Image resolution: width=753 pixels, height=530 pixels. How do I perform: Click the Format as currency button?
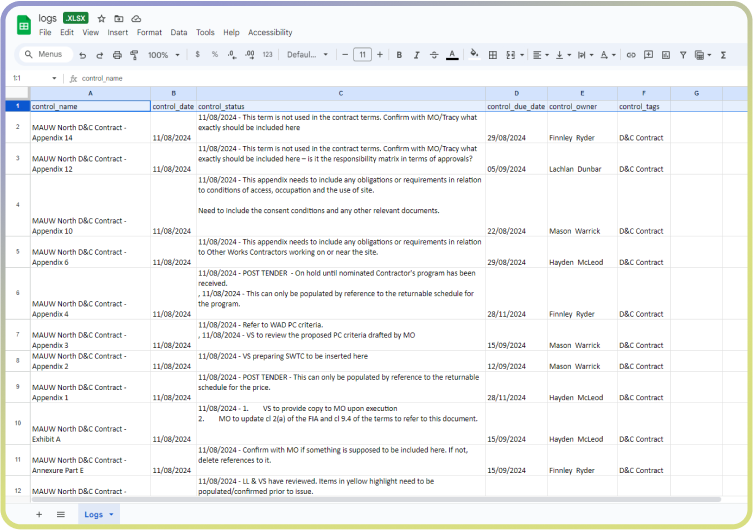(x=198, y=55)
